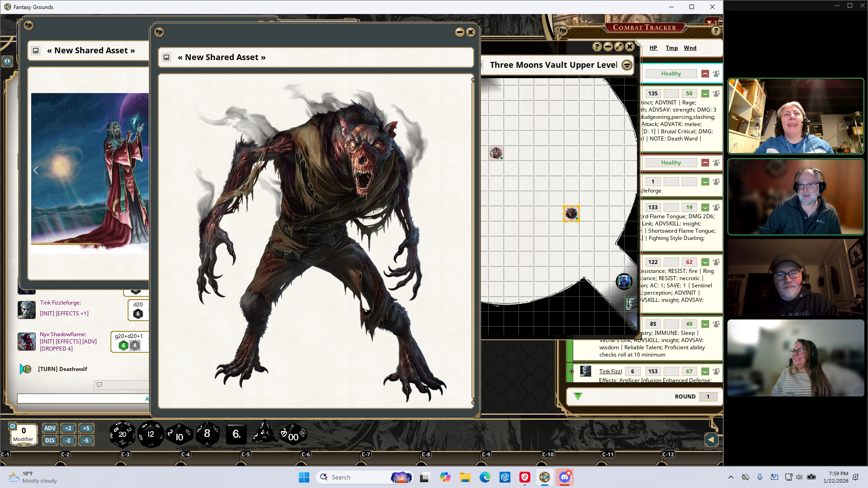Viewport: 868px width, 488px height.
Task: Open the Three Moons Vault map menu
Action: point(627,65)
